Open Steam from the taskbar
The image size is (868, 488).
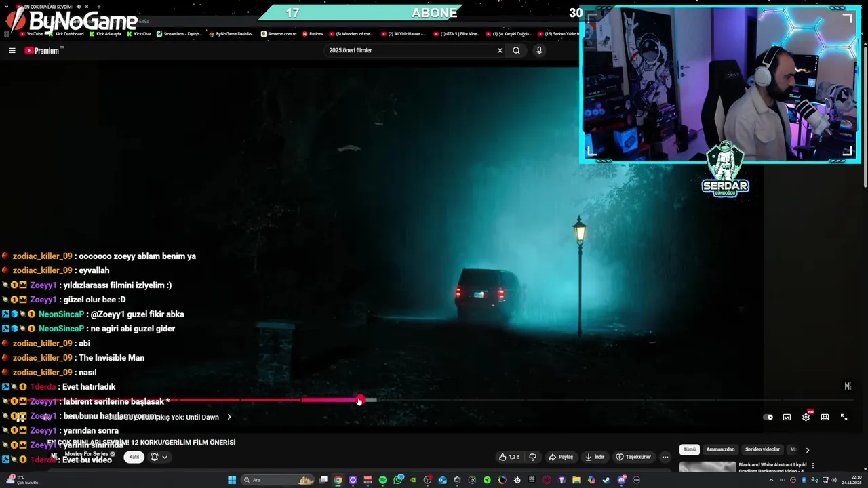point(606,480)
